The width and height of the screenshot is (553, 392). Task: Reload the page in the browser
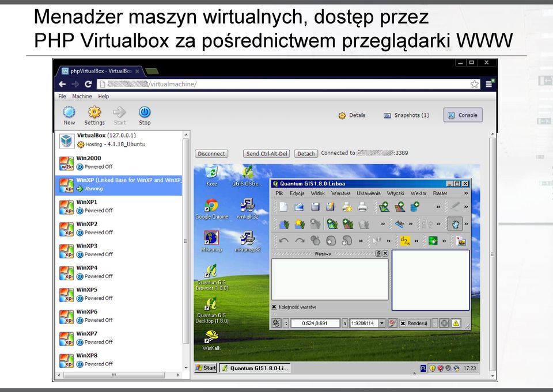tap(88, 84)
